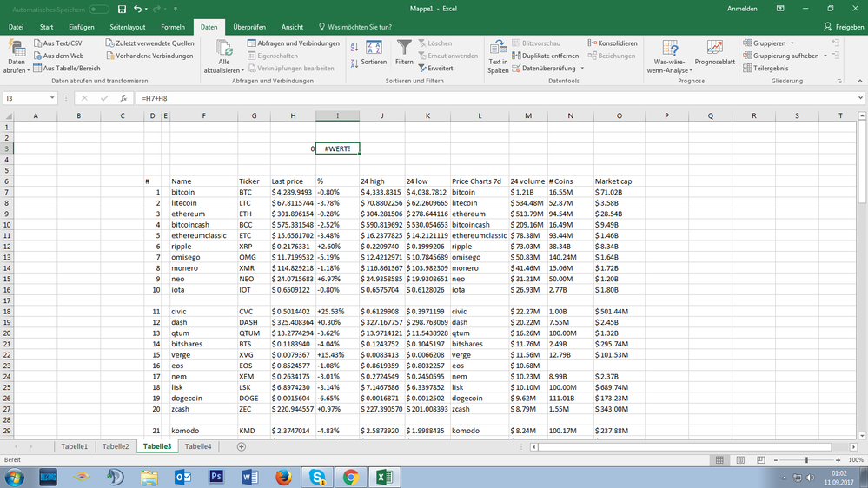Open the Formeln ribbon tab
The width and height of the screenshot is (868, 488).
[x=173, y=27]
